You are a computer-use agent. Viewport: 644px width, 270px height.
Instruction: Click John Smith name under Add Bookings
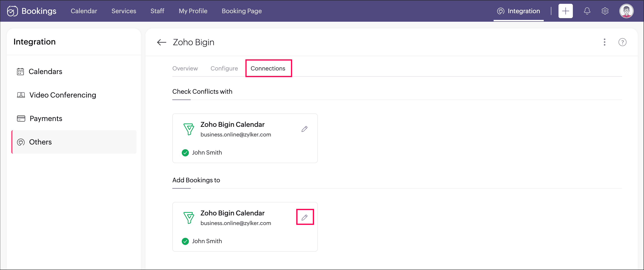(207, 241)
